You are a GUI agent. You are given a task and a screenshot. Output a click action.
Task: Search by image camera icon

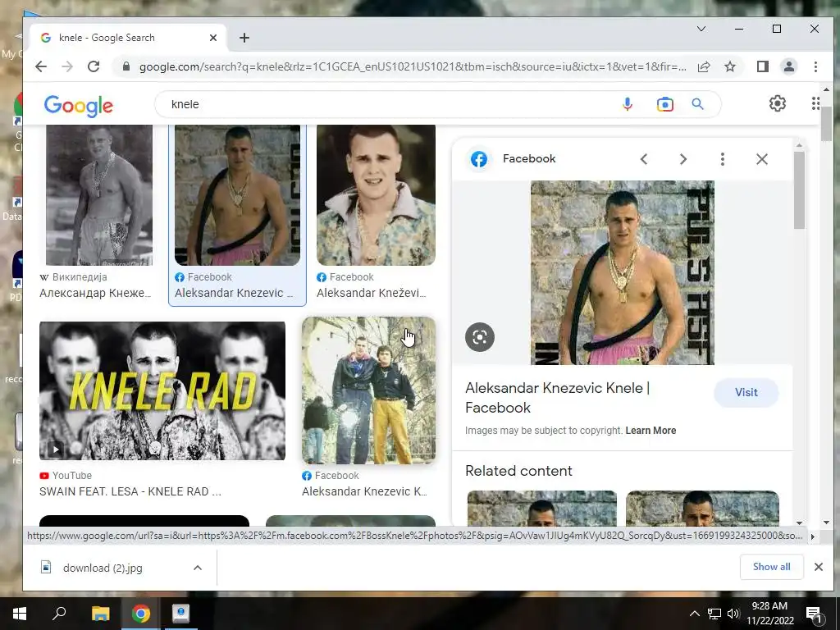click(x=664, y=104)
